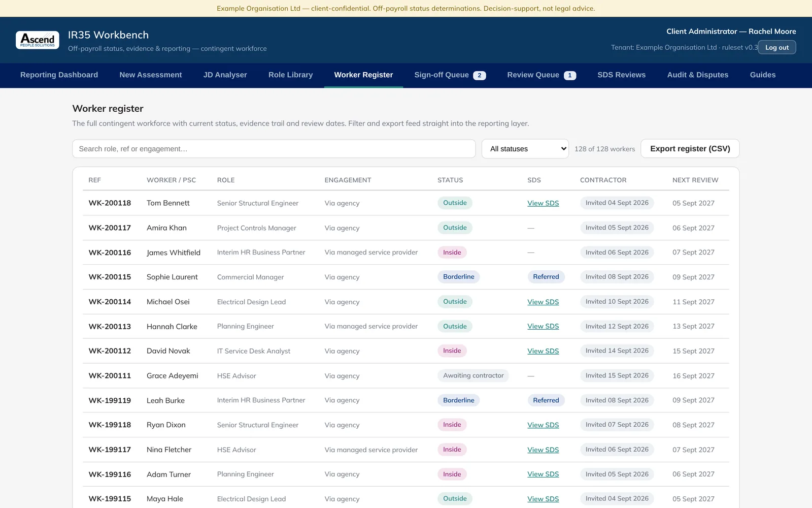View SDS for Nina Fletcher
The height and width of the screenshot is (508, 812).
click(543, 450)
